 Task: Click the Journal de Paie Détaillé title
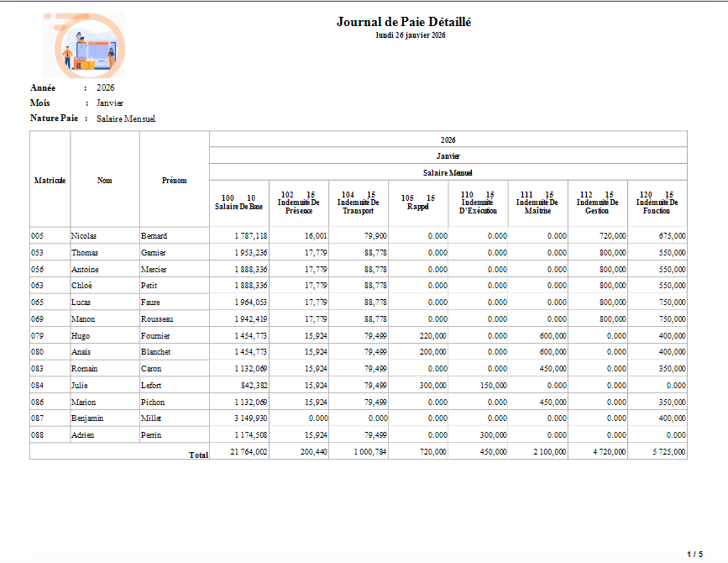point(404,22)
